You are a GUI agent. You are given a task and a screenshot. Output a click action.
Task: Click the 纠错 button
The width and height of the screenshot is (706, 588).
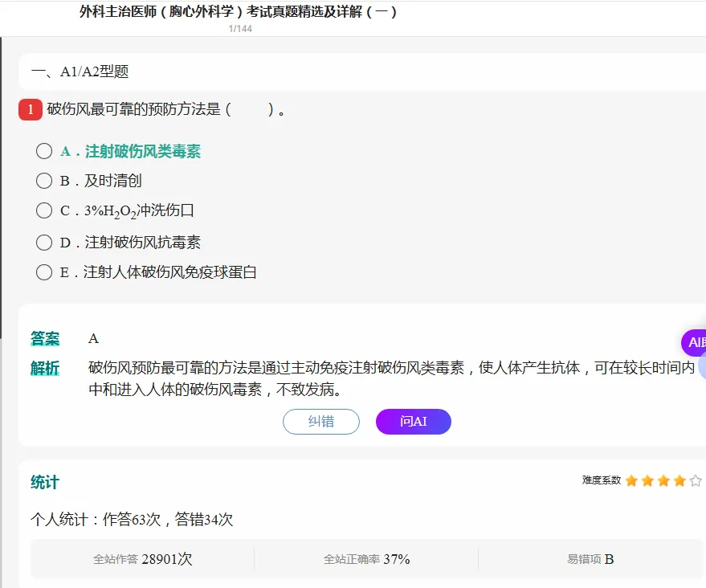(321, 422)
